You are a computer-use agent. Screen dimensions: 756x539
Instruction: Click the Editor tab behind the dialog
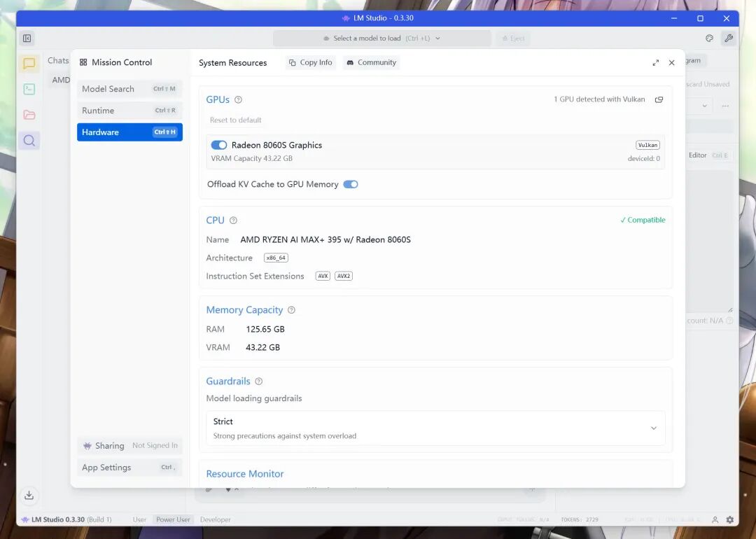pyautogui.click(x=697, y=155)
